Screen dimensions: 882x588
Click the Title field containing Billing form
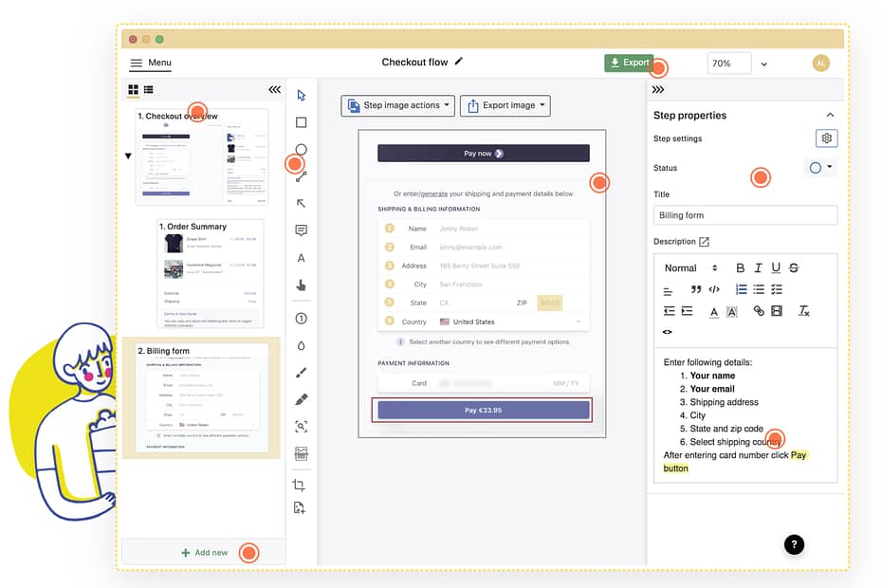[744, 215]
